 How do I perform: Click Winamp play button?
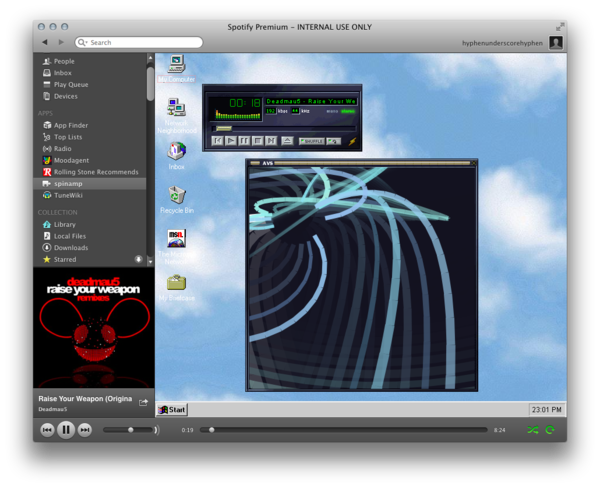231,141
